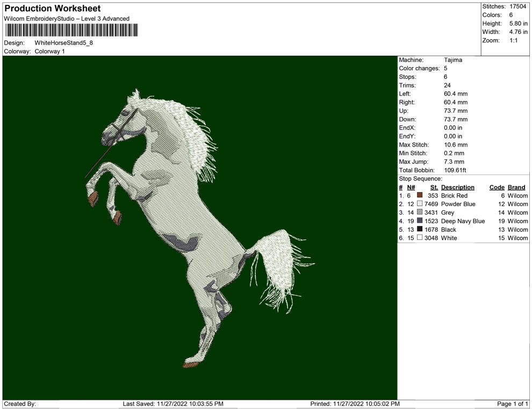Click the Black thread color swatch
Viewport: 532px width, 409px height.
coord(420,230)
